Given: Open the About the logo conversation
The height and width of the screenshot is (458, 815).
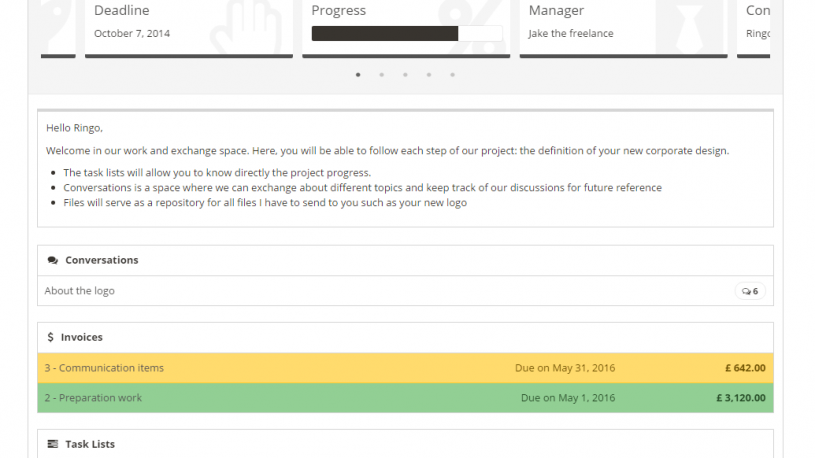Looking at the screenshot, I should [80, 291].
